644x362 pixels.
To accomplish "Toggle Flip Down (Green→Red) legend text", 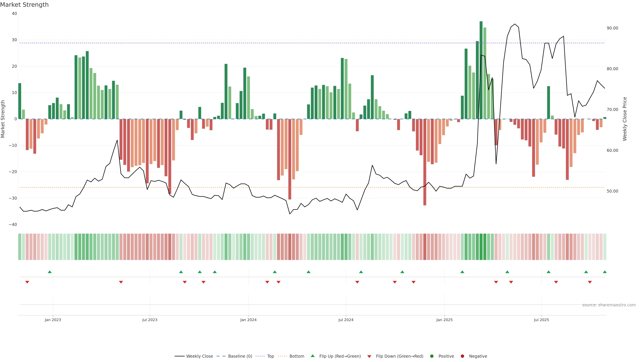I will [399, 356].
